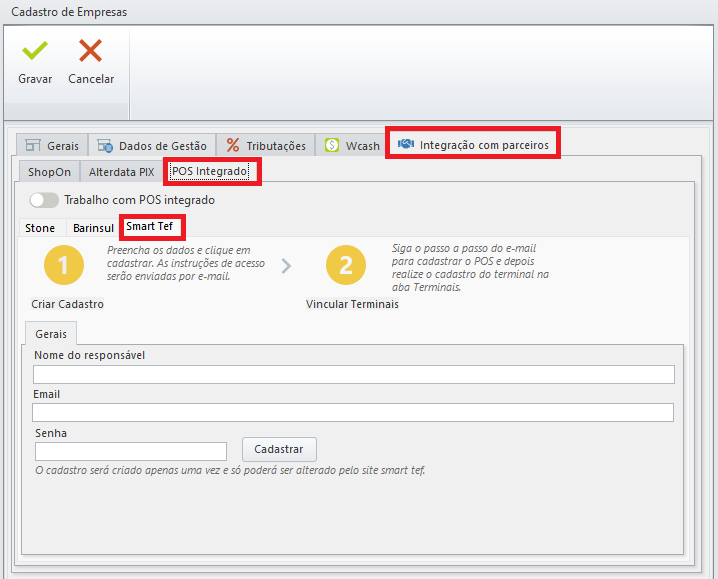Focus the Nome do responsável field
Screen dimensions: 718x579
[354, 374]
